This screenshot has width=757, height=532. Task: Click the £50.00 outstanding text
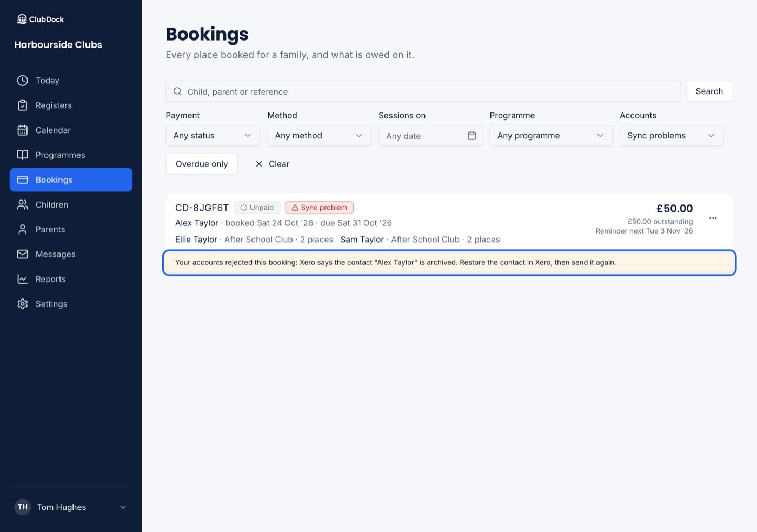(660, 222)
